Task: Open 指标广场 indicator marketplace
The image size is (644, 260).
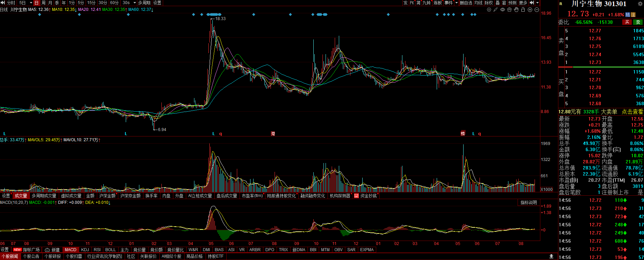Action: 27,250
